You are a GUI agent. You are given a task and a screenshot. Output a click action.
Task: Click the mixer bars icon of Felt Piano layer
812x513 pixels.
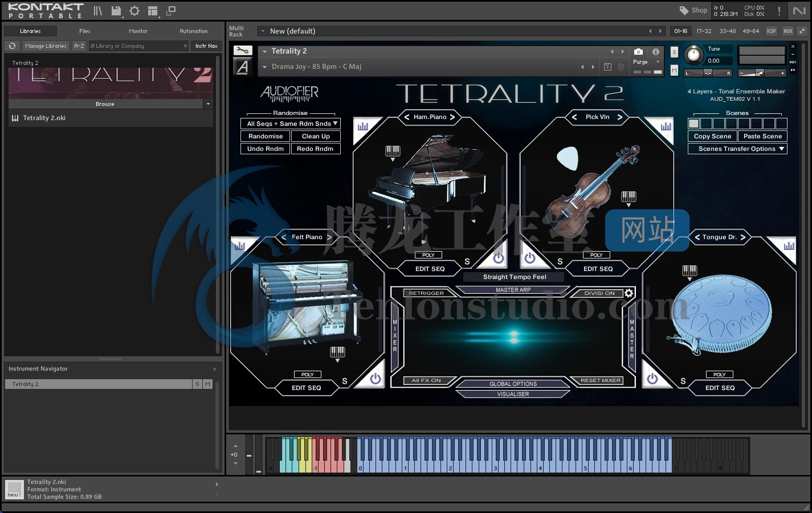(239, 246)
